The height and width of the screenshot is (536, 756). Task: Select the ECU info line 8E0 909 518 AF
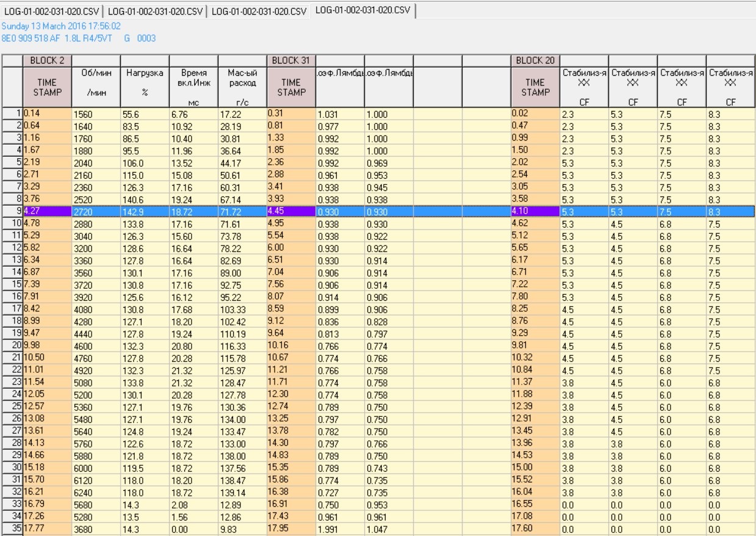coord(79,38)
